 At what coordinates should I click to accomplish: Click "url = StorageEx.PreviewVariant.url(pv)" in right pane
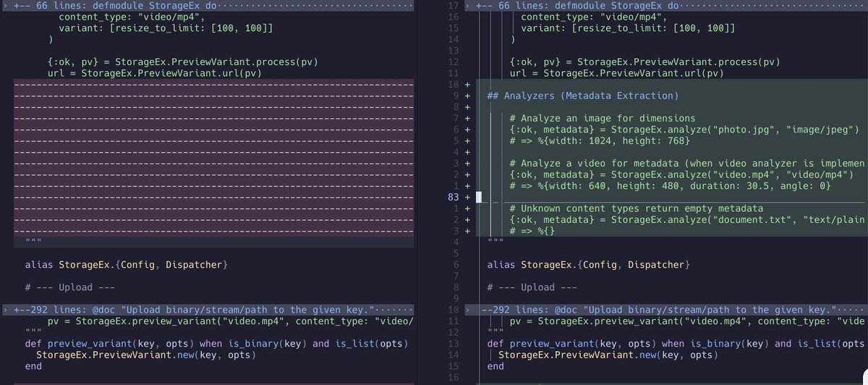click(618, 73)
